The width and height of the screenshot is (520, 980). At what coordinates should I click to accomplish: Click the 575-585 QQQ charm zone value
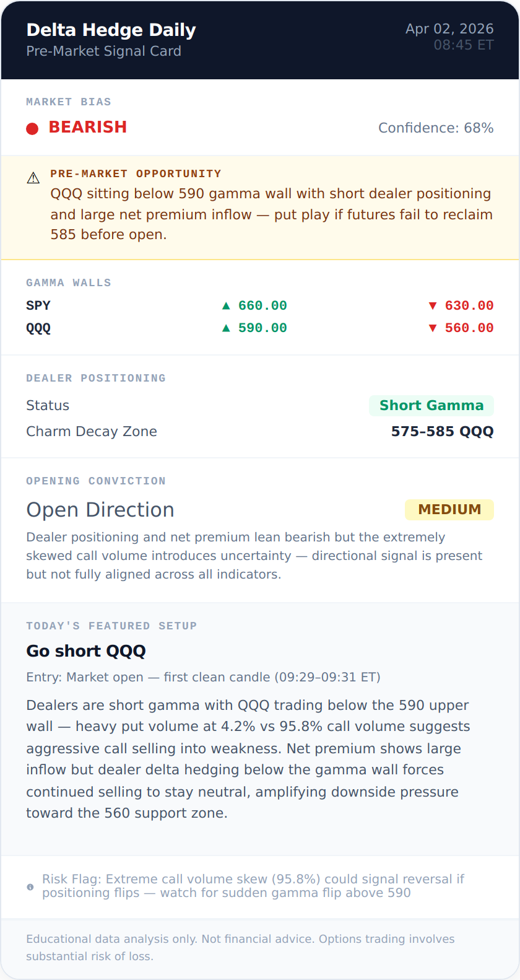442,432
